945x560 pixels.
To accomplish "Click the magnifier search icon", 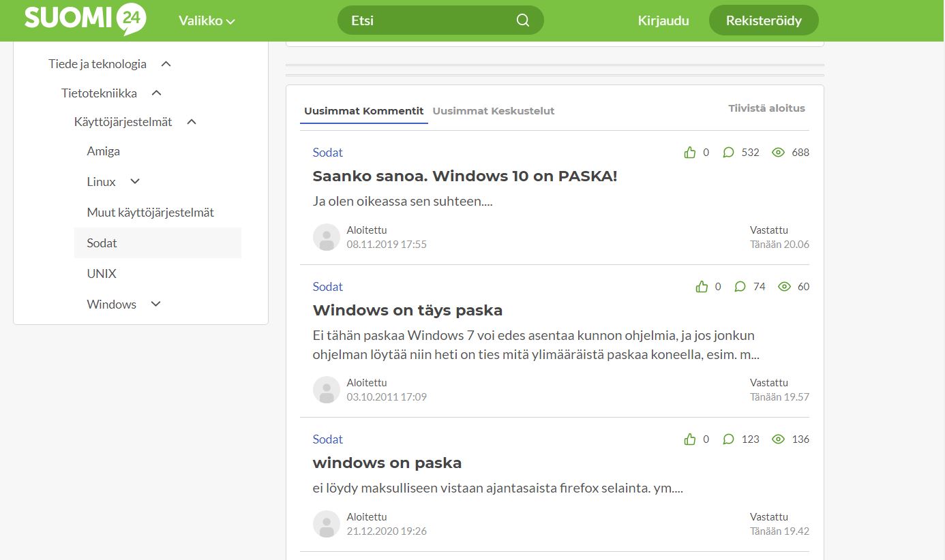I will point(523,20).
